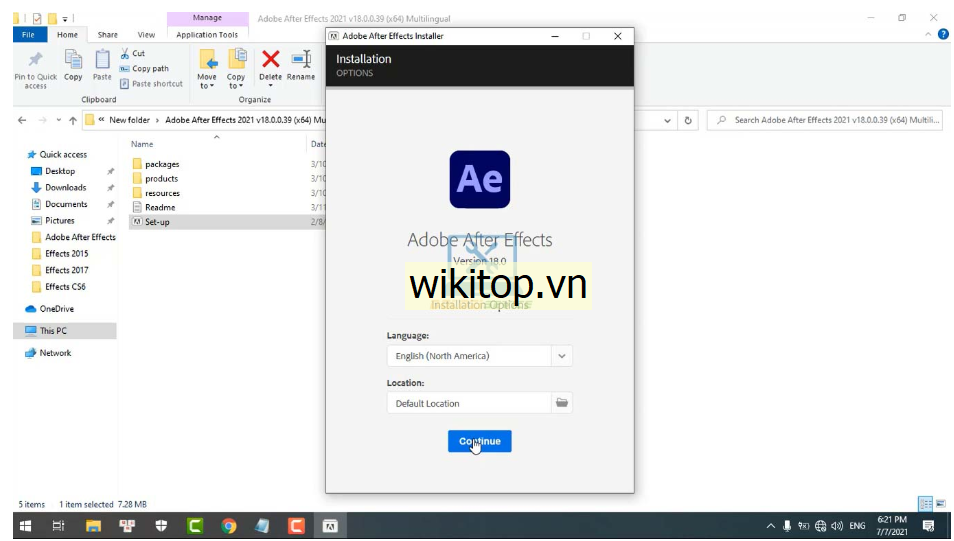
Task: Click the browse folder icon beside Default Location
Action: (562, 403)
